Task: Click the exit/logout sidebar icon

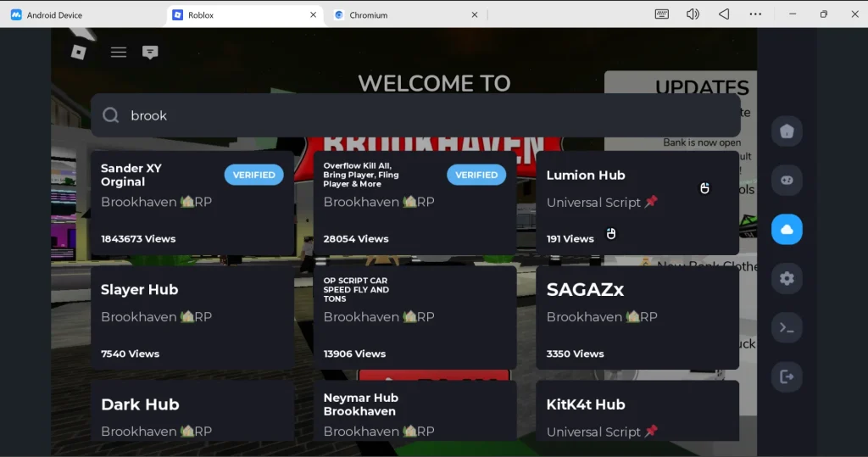Action: click(x=787, y=376)
